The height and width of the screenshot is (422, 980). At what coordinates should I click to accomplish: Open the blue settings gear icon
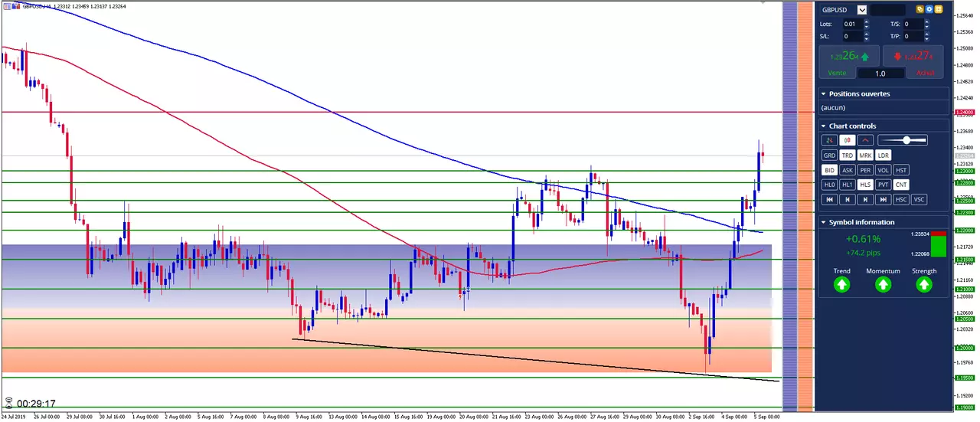click(929, 10)
